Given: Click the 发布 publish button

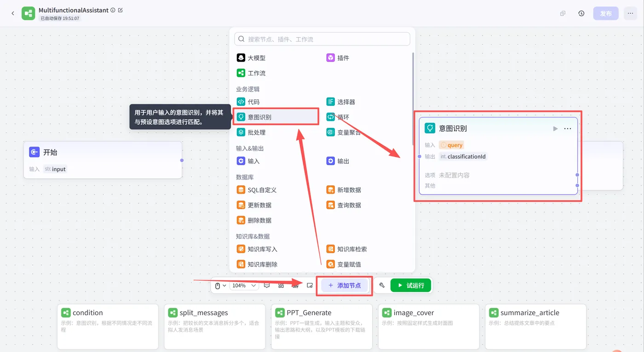Looking at the screenshot, I should coord(606,13).
